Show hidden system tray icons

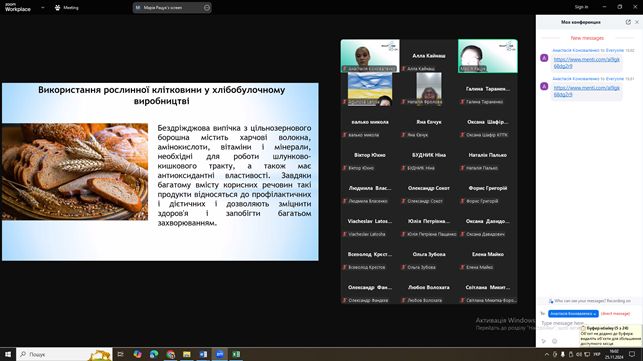pyautogui.click(x=547, y=354)
